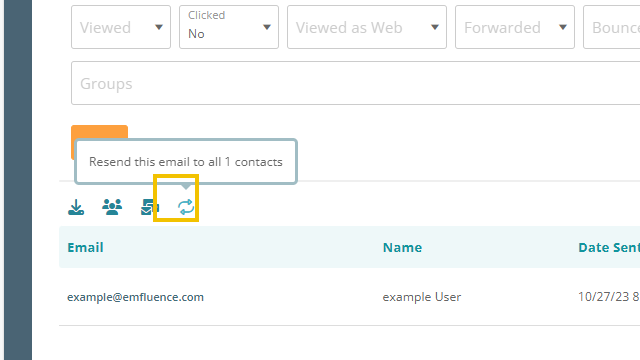Click the resend email arrows icon
The width and height of the screenshot is (640, 360).
(x=186, y=207)
